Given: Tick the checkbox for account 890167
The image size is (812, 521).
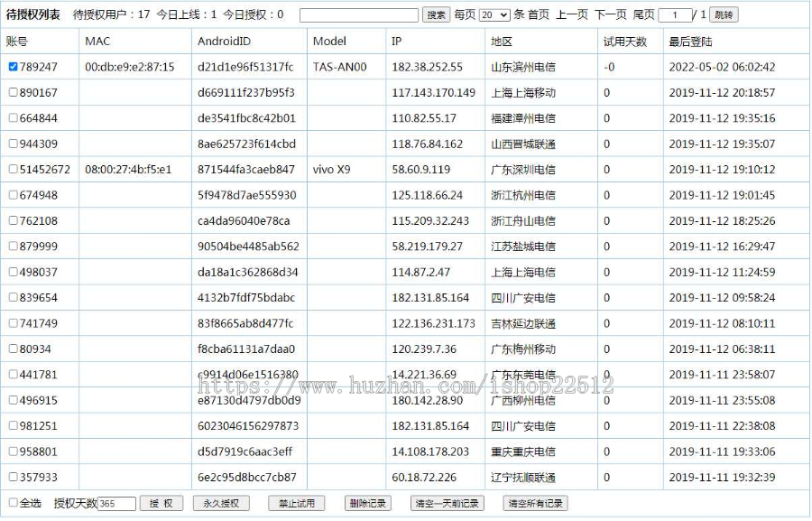Looking at the screenshot, I should click(13, 92).
